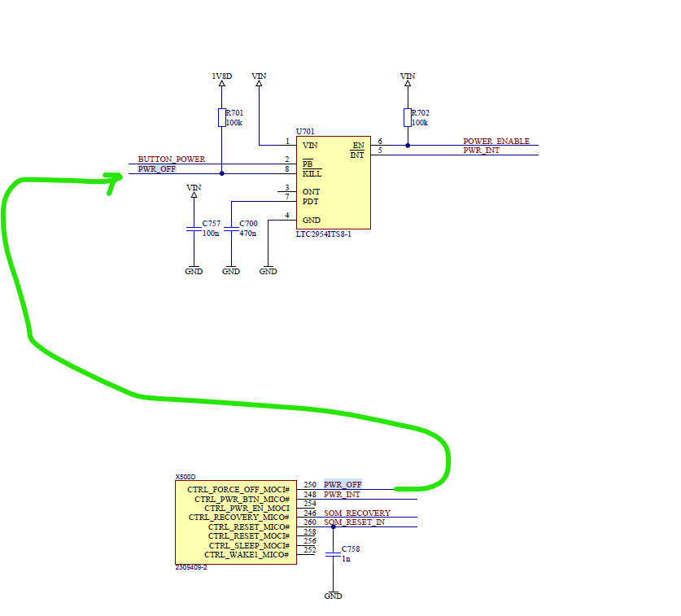
Task: Click the highlighted PWR_OFF label near U701
Action: click(156, 169)
